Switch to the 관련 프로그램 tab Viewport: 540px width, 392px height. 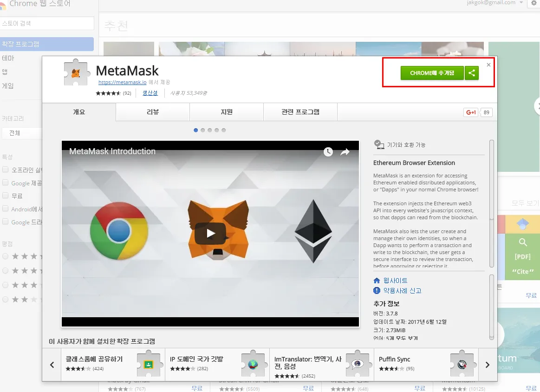[300, 112]
